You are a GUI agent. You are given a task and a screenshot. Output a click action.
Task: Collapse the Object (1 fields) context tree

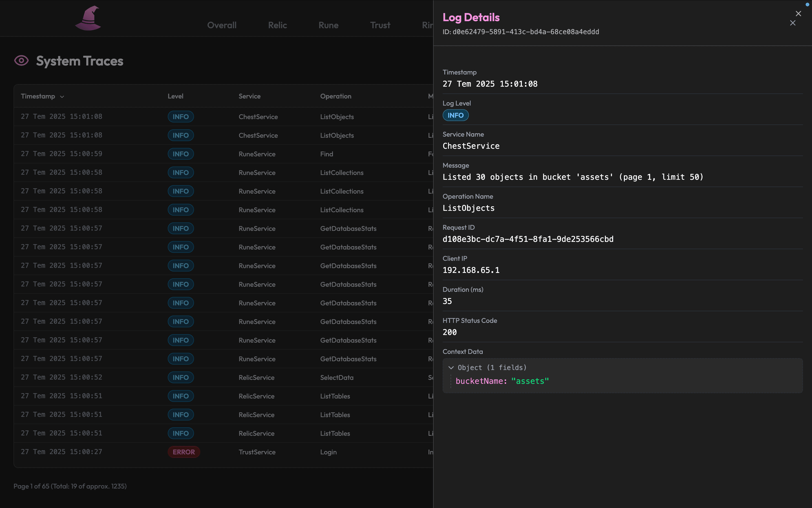451,367
